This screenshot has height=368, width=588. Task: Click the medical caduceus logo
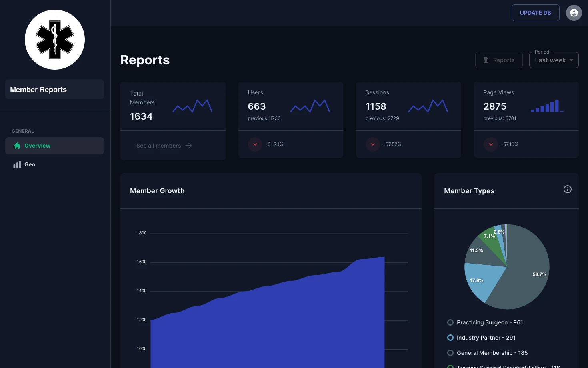54,40
